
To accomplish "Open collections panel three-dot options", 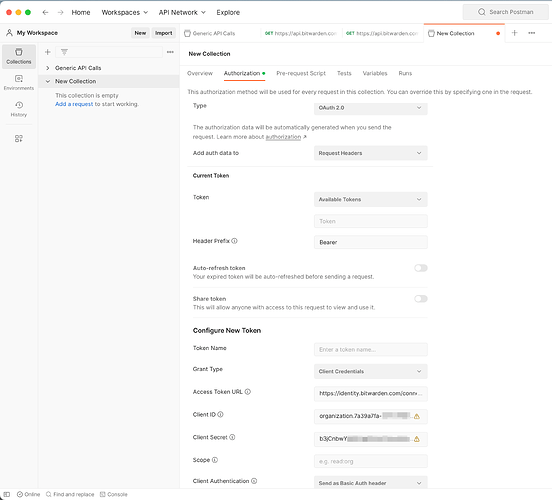I will click(170, 52).
